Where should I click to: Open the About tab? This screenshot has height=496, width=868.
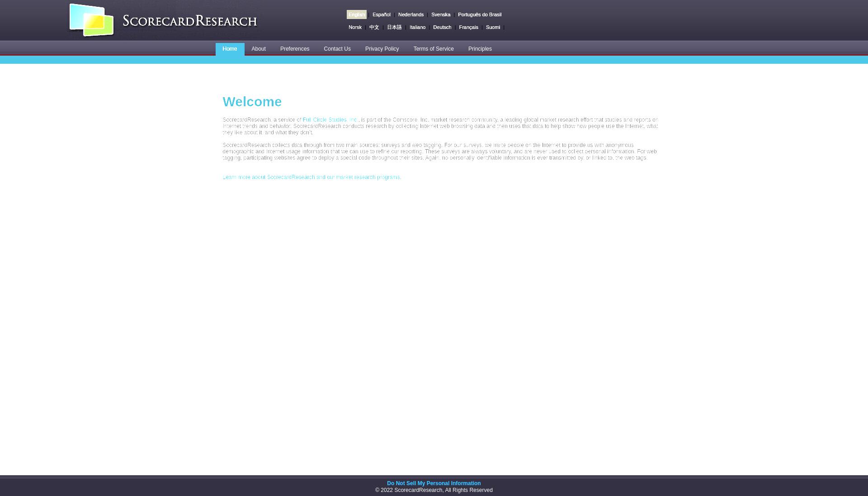(259, 49)
